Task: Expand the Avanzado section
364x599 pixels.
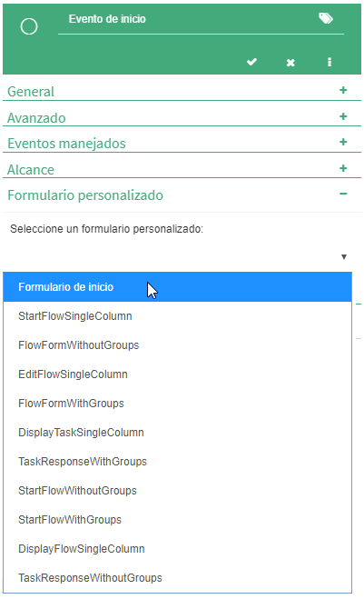Action: point(343,116)
